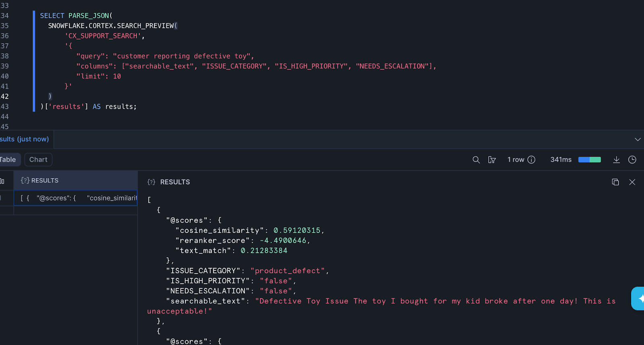Click the query duration bar
644x345 pixels.
click(x=589, y=160)
